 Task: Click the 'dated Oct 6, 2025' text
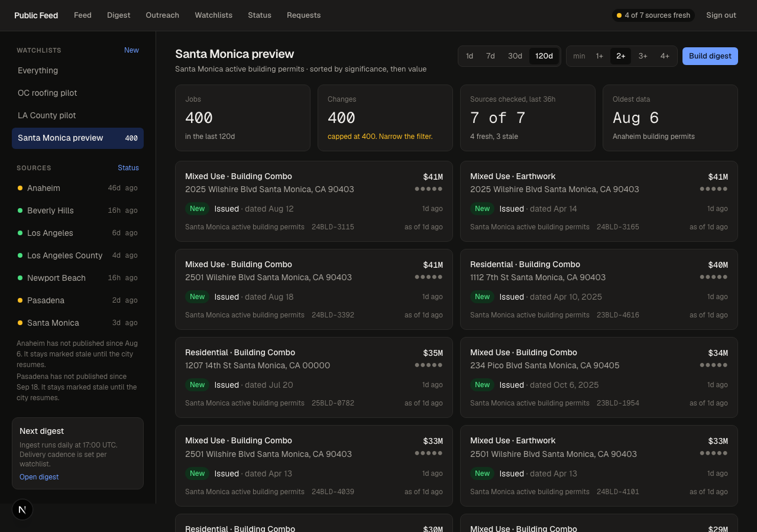(x=564, y=385)
